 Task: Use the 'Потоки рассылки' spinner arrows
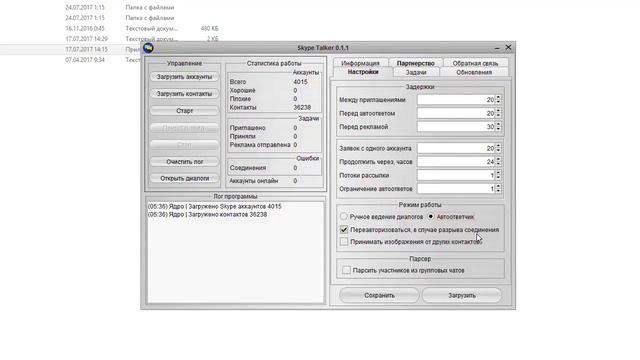[498, 176]
